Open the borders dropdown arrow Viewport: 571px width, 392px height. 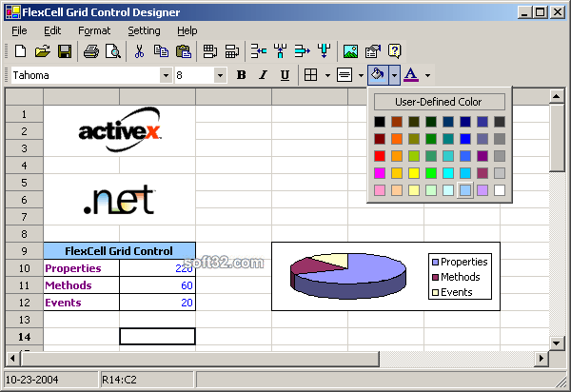(x=327, y=76)
